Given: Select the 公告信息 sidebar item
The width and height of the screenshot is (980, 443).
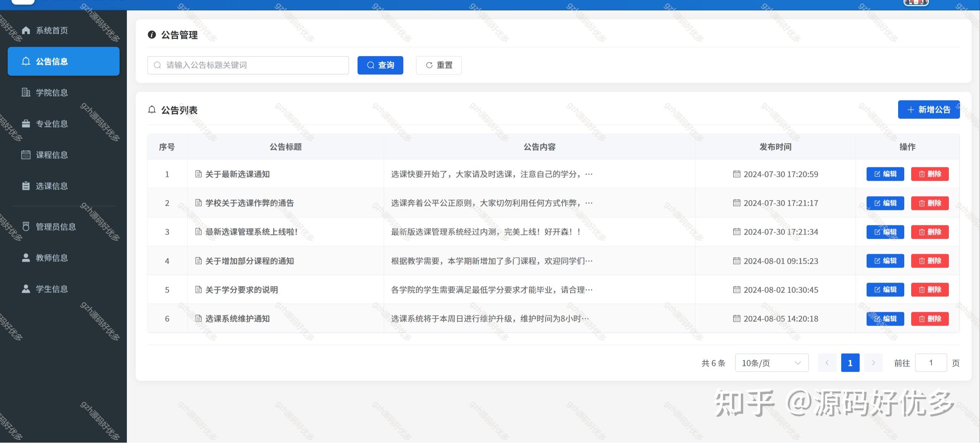Looking at the screenshot, I should [63, 62].
